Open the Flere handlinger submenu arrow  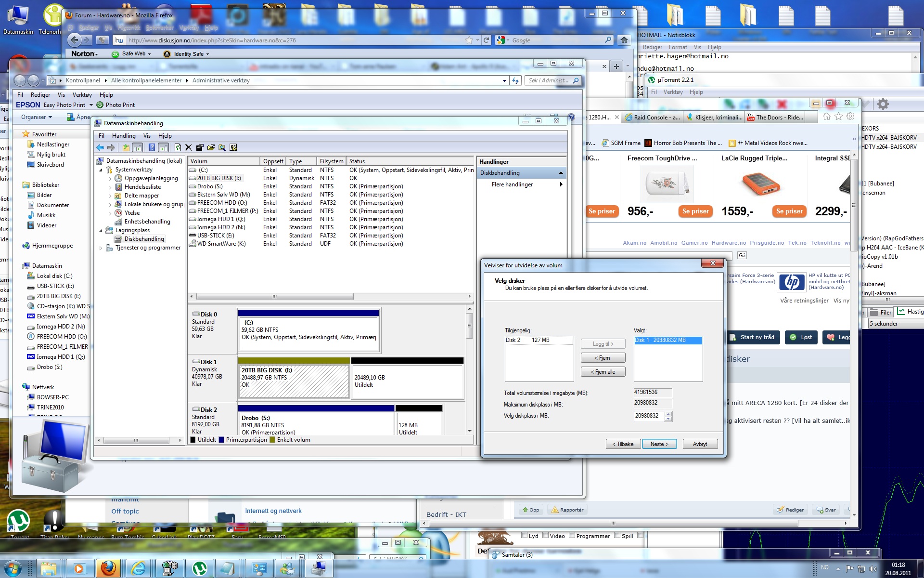561,184
